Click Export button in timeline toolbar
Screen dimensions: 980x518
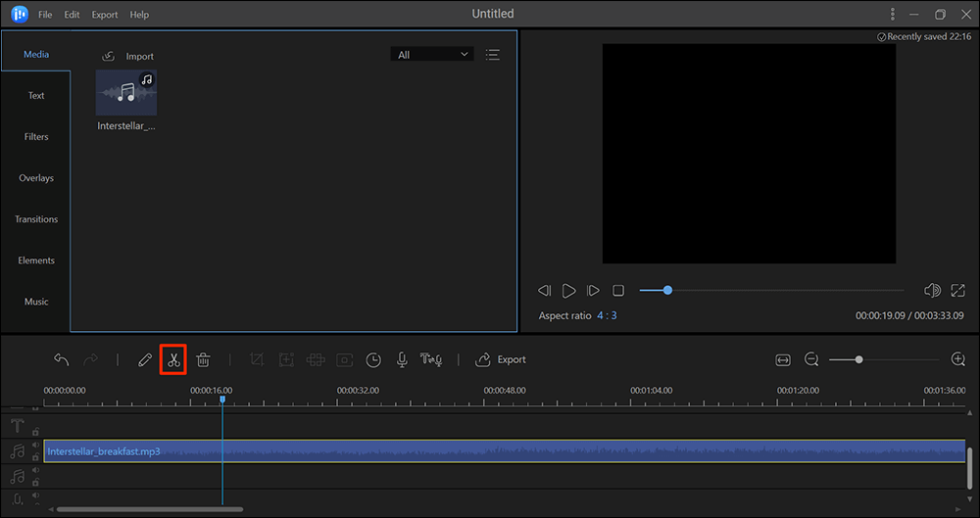[x=501, y=360]
